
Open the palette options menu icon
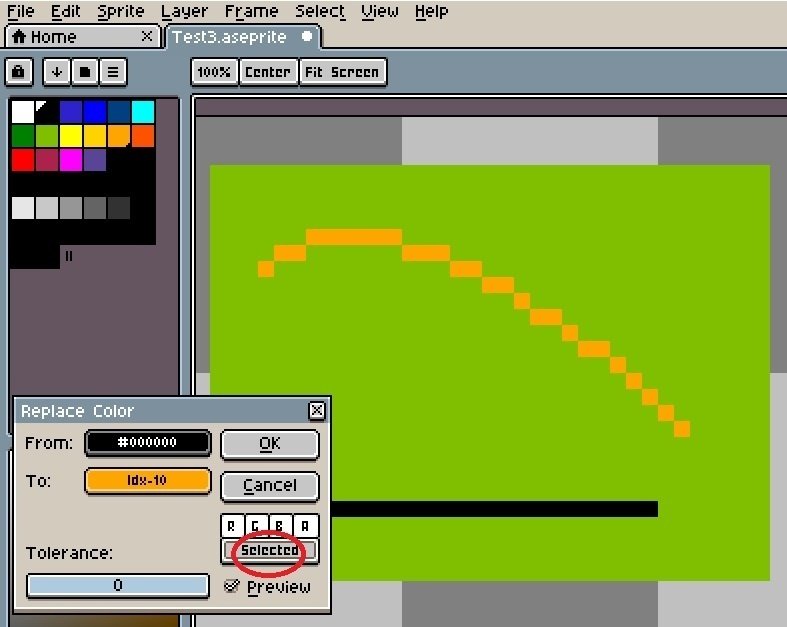click(x=113, y=72)
